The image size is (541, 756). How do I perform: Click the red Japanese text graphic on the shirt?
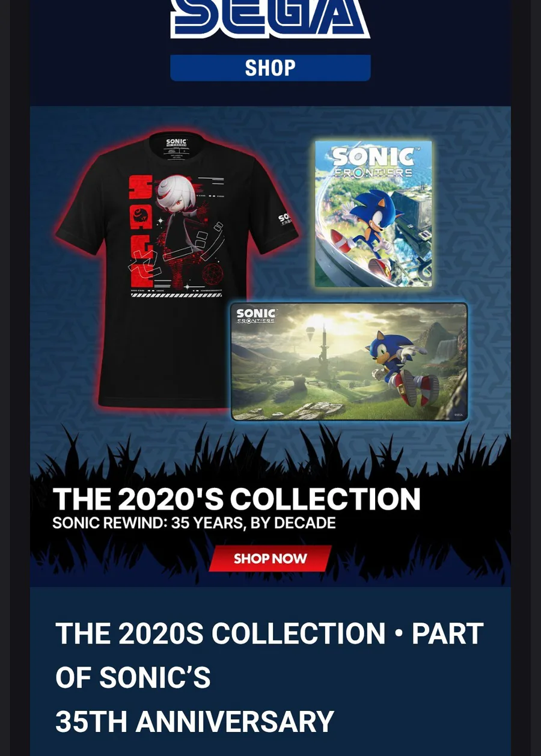coord(141,231)
